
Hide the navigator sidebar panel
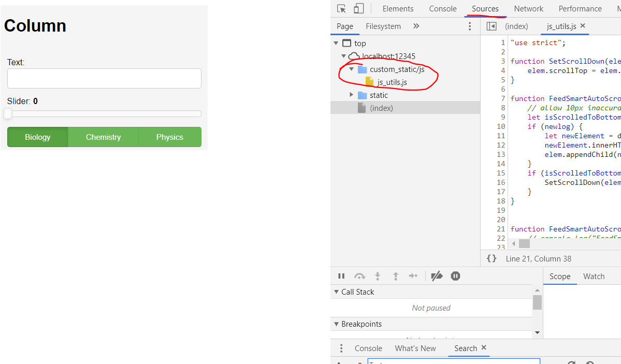pyautogui.click(x=492, y=26)
